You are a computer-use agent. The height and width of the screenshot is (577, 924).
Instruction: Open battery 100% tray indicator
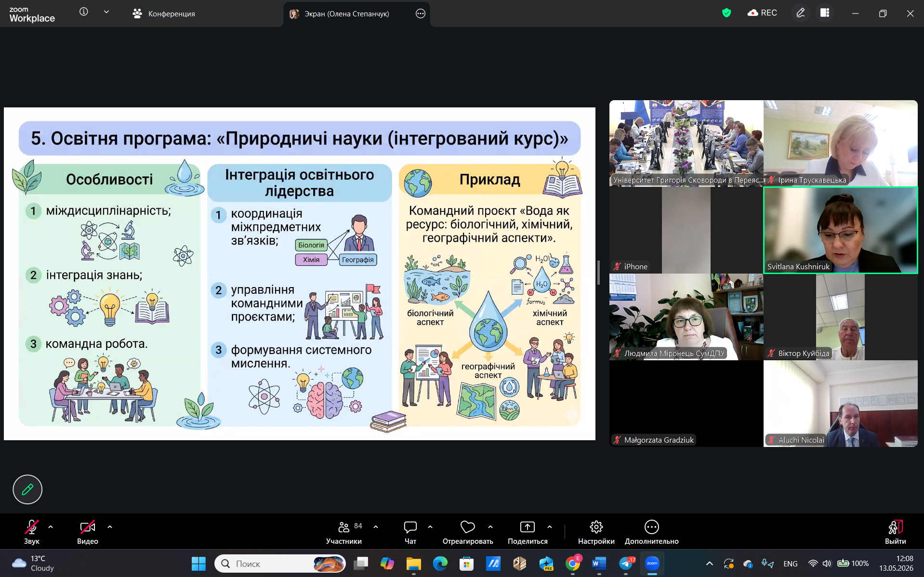853,564
